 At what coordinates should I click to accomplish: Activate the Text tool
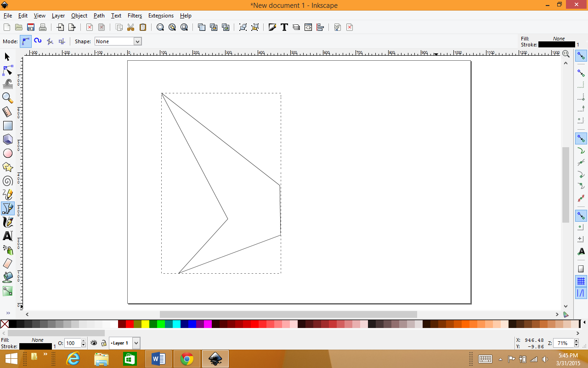pyautogui.click(x=7, y=236)
